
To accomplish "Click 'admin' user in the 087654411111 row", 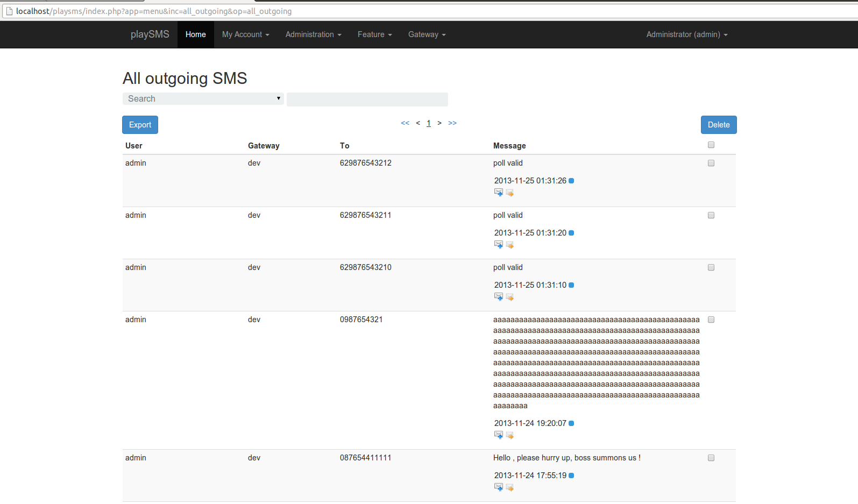I will [x=136, y=458].
